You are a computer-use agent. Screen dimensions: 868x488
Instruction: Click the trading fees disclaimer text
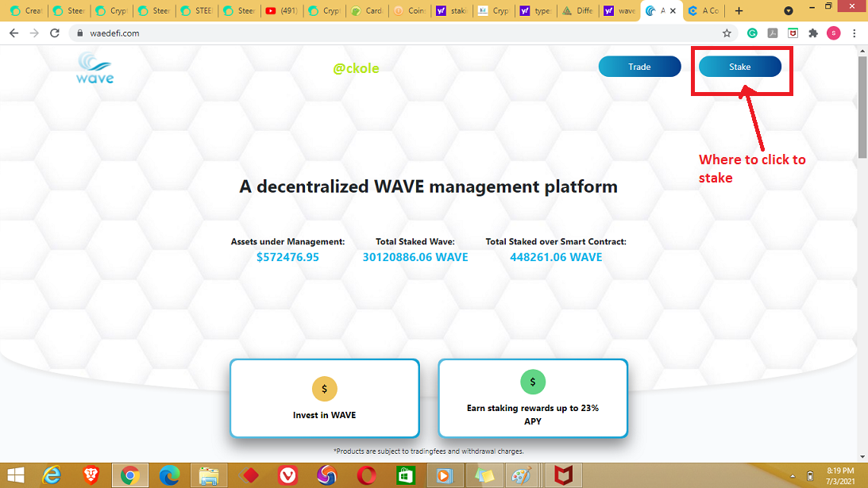[x=429, y=451]
